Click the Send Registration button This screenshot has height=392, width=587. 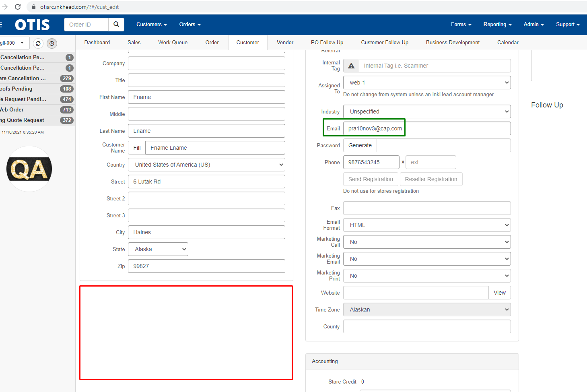[371, 179]
